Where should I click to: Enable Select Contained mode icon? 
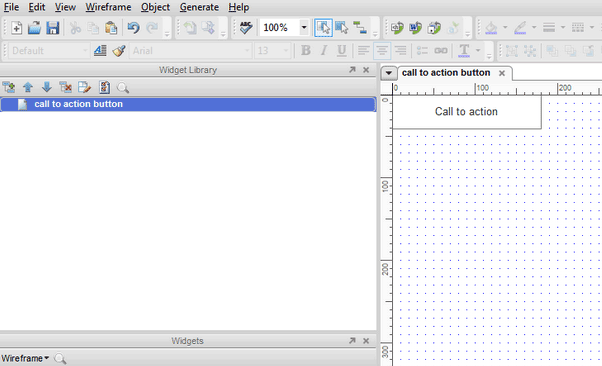(341, 28)
